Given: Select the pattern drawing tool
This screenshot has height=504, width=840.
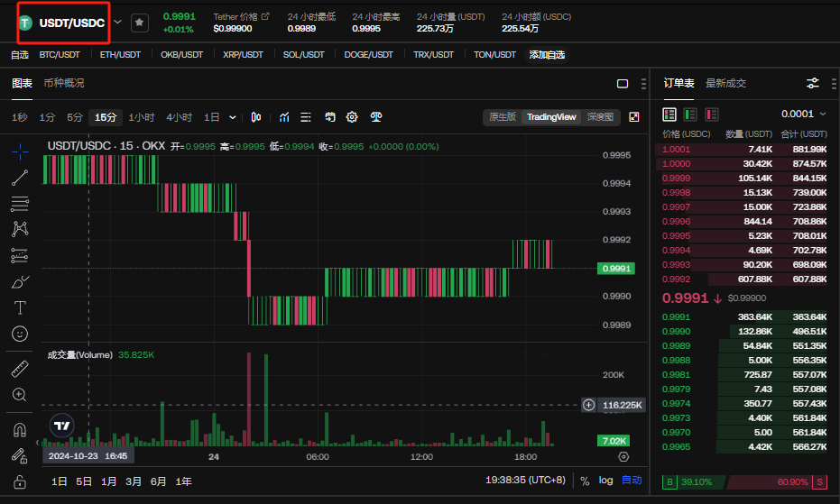Looking at the screenshot, I should (20, 229).
